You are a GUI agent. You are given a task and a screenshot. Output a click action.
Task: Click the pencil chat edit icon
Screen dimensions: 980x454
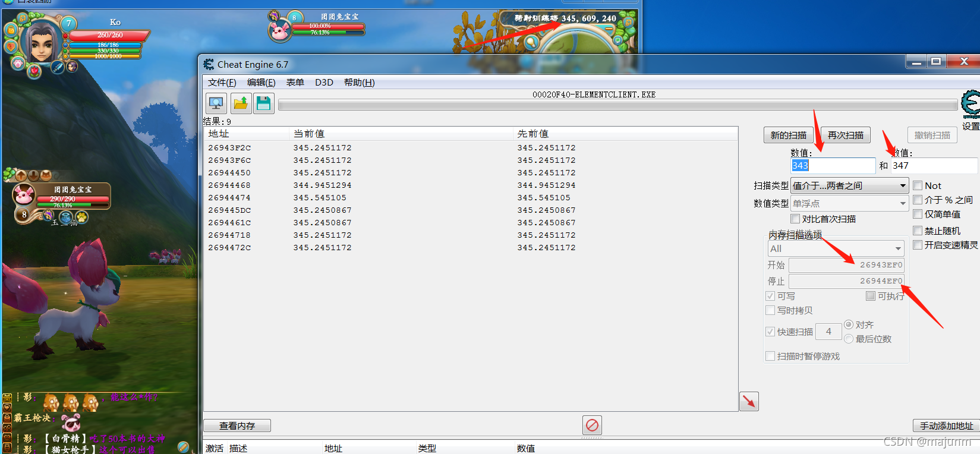tap(183, 446)
